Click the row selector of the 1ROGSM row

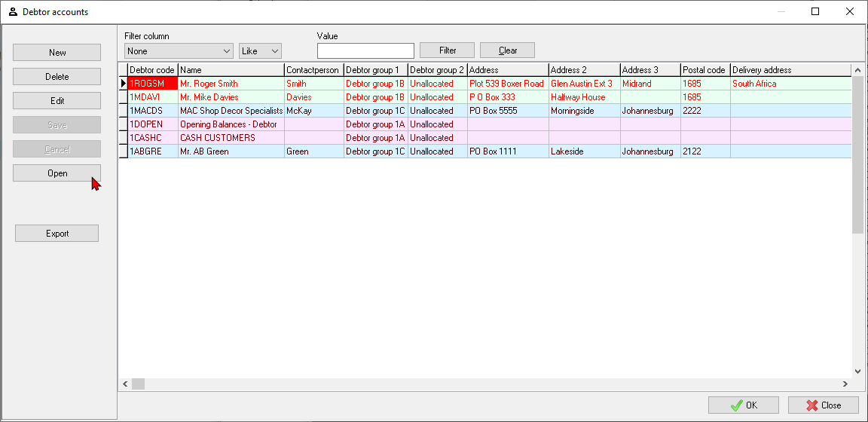[x=123, y=84]
